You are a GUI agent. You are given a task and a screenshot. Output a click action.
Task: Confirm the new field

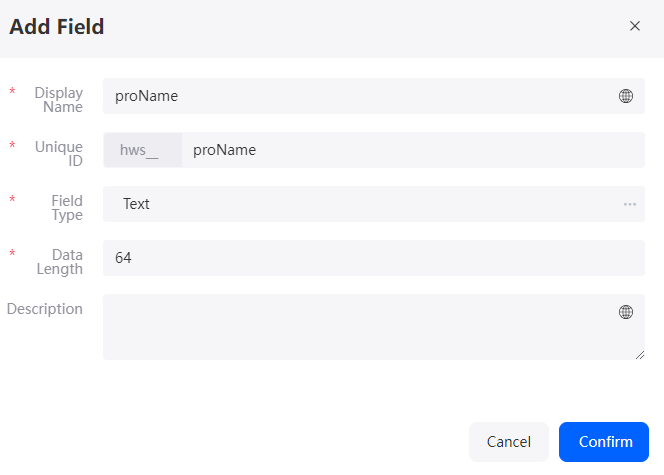(604, 442)
